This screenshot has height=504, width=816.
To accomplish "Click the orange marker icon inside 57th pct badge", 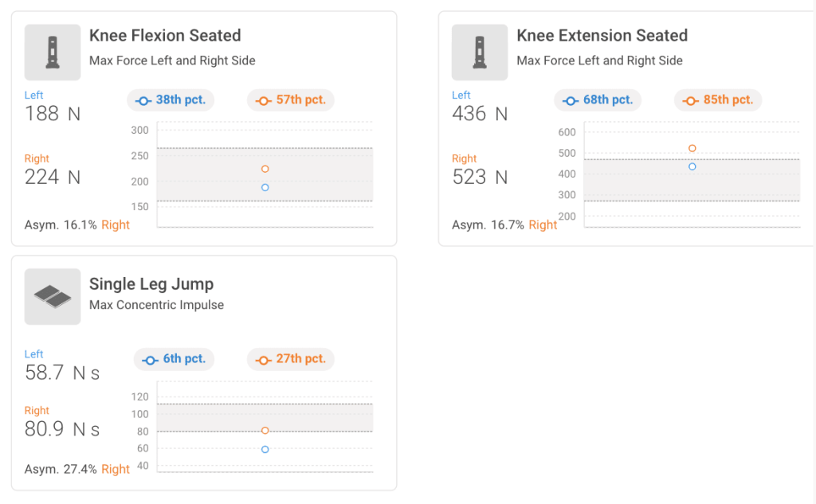I will click(262, 100).
